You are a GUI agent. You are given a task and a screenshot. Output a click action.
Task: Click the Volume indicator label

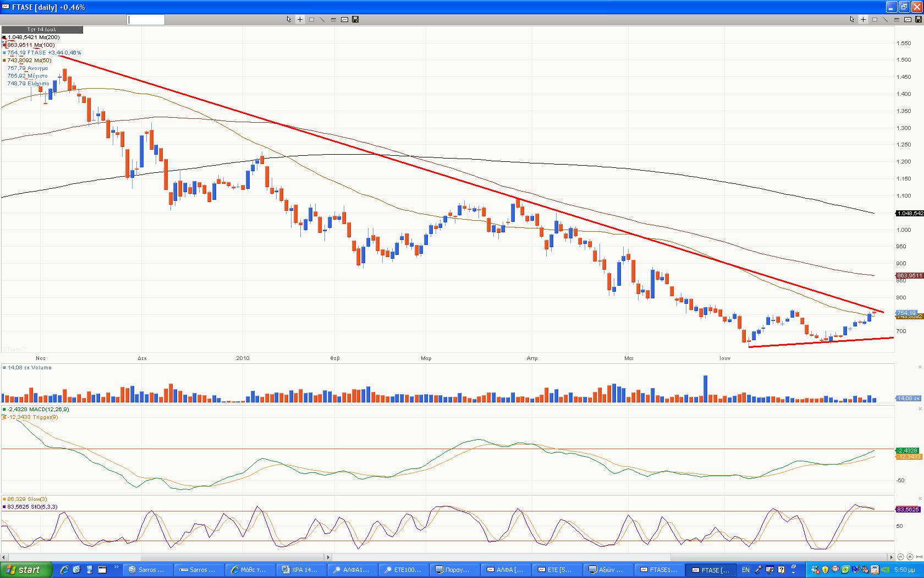point(30,368)
